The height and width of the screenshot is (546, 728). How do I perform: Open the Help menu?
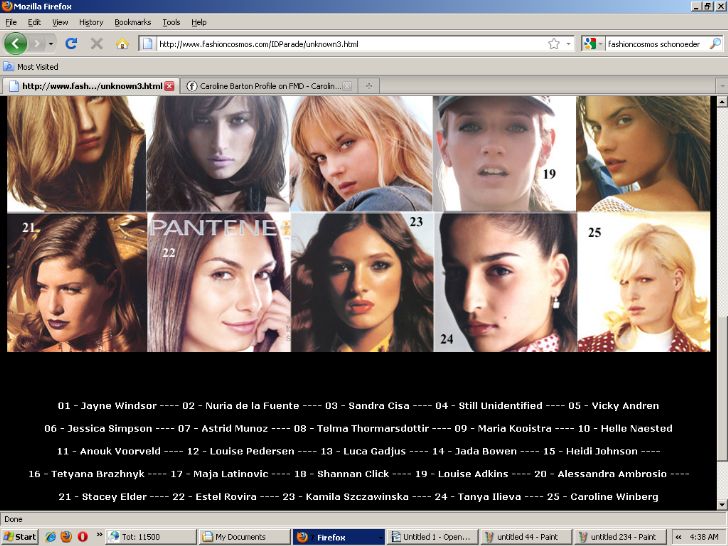pyautogui.click(x=199, y=22)
